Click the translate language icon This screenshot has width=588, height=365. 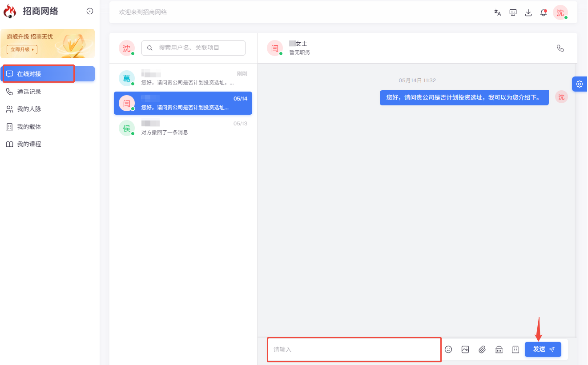coord(498,12)
